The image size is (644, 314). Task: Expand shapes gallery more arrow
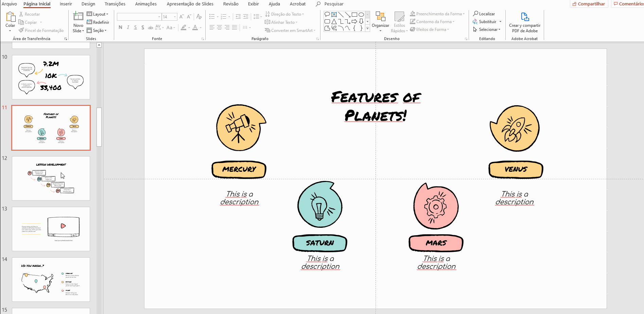(367, 29)
